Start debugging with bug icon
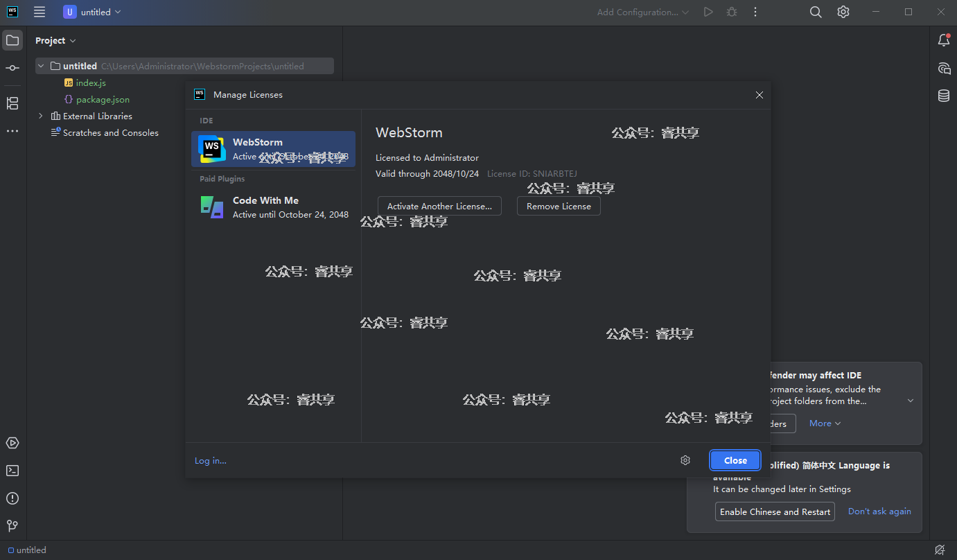957x560 pixels. pyautogui.click(x=731, y=12)
